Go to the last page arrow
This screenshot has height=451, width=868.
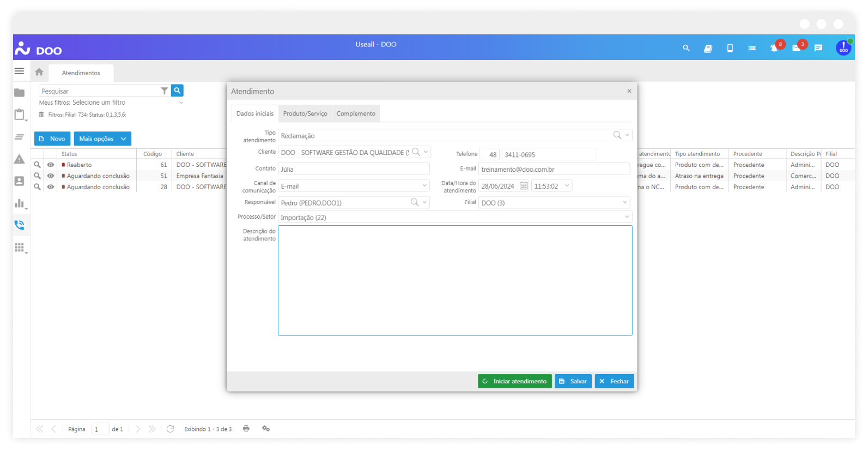click(x=151, y=429)
